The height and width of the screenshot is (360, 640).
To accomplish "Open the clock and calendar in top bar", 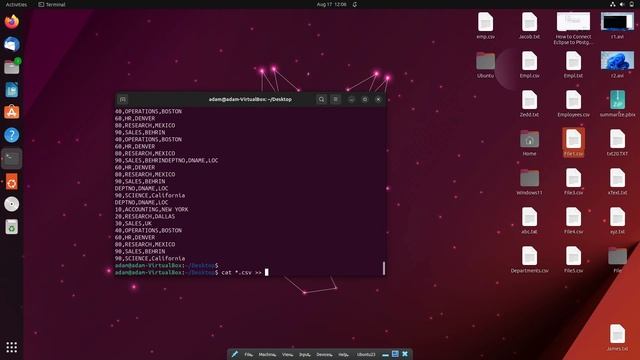I will tap(331, 4).
